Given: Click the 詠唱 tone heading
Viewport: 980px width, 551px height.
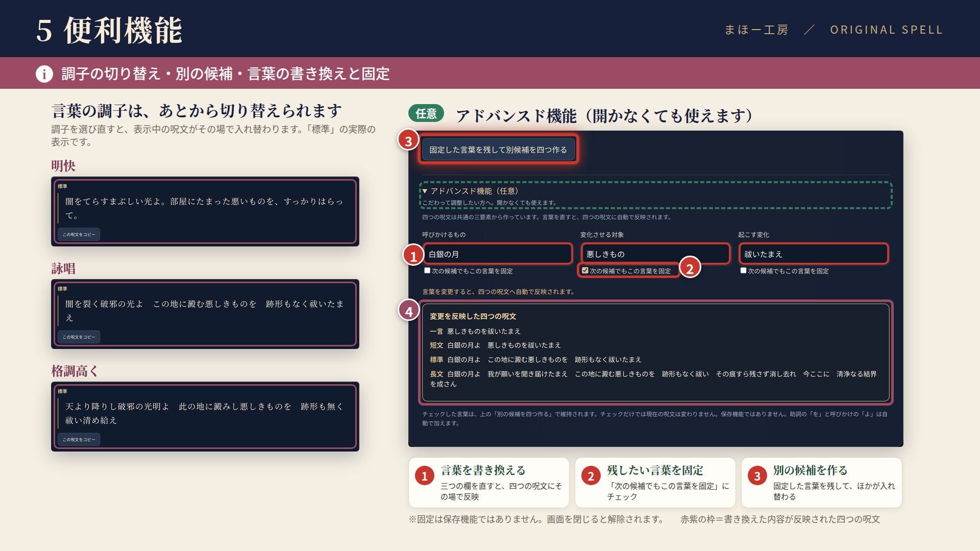Looking at the screenshot, I should pyautogui.click(x=63, y=268).
